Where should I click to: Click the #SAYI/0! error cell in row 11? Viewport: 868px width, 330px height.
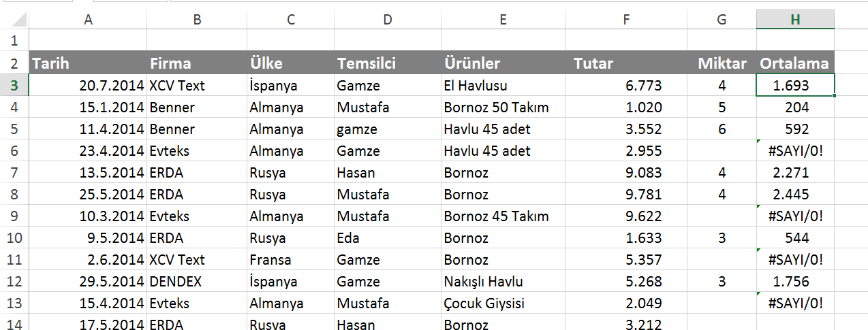coord(795,260)
